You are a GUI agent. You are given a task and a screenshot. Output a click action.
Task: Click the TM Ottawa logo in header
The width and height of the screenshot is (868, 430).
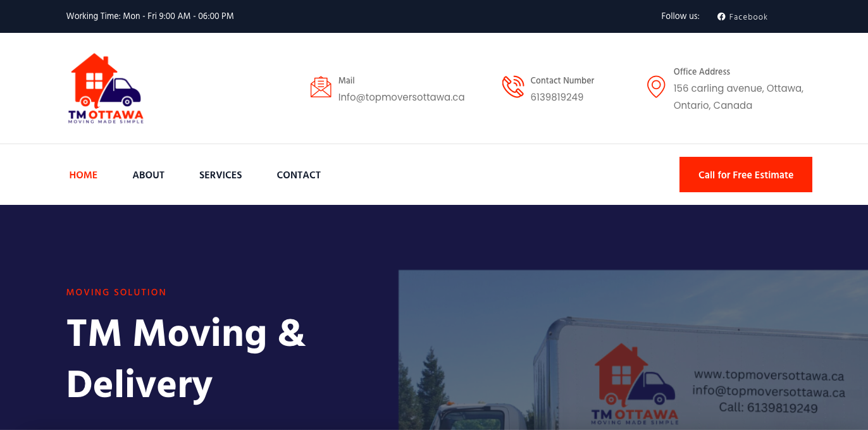pos(106,89)
